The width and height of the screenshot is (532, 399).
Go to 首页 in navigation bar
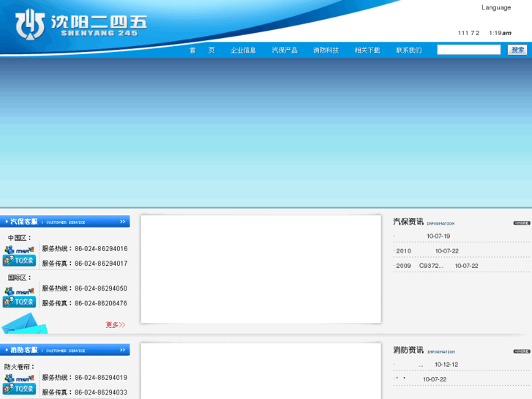[x=202, y=51]
